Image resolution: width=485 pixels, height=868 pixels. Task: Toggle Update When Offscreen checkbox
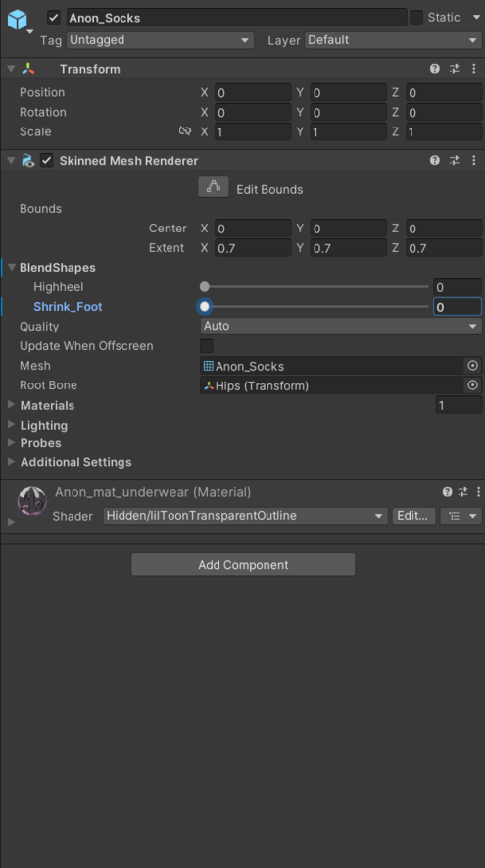tap(207, 346)
